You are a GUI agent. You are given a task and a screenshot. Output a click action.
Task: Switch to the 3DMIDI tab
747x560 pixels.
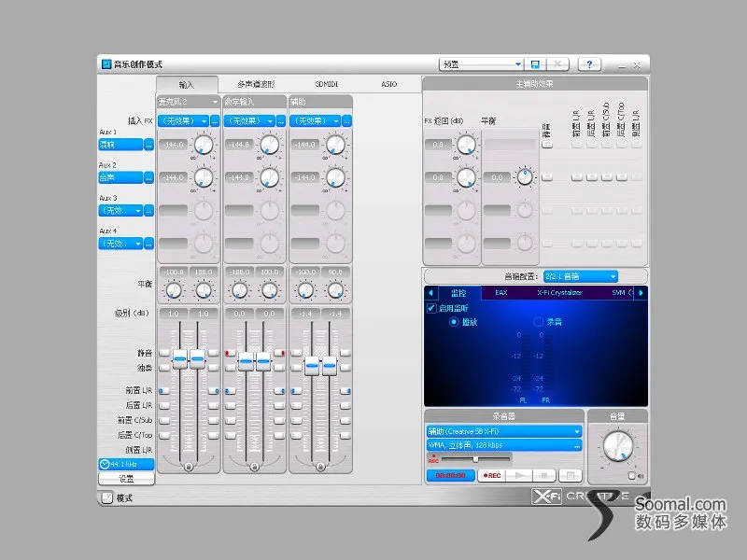click(x=327, y=84)
